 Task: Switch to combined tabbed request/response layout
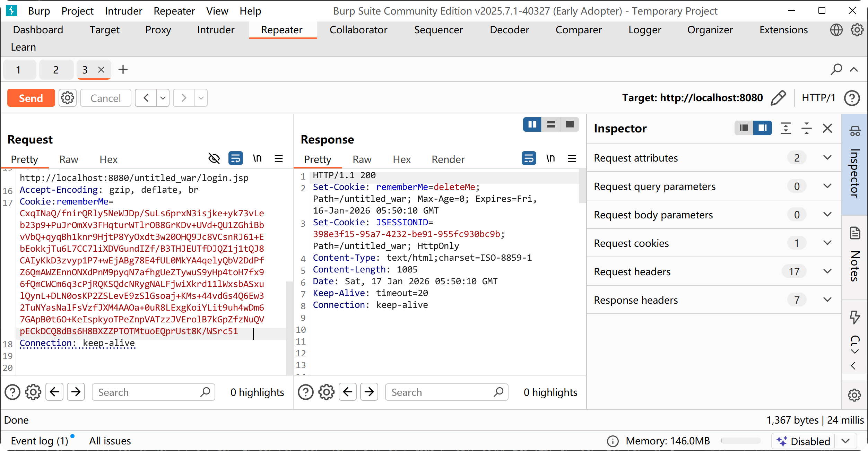tap(570, 124)
